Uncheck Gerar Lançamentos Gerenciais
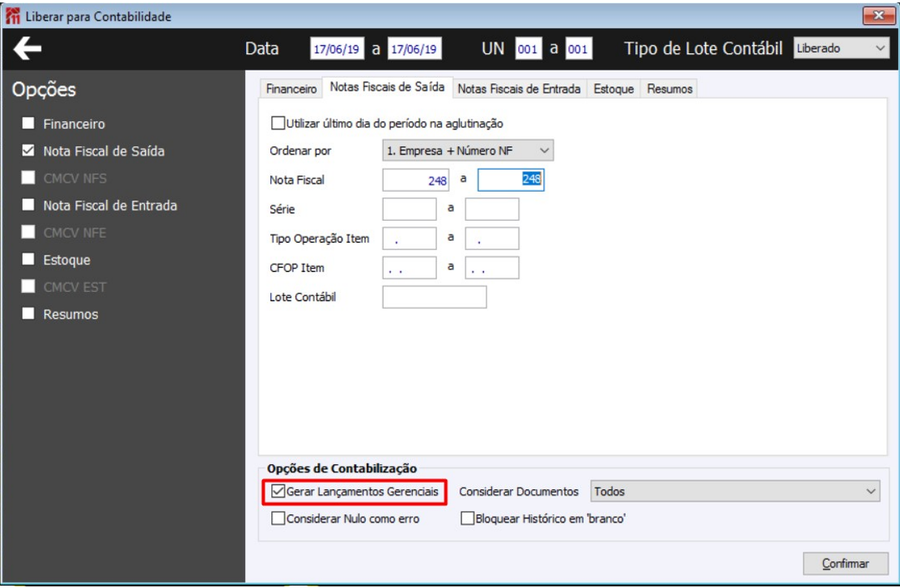Viewport: 900px width, 588px height. click(278, 492)
